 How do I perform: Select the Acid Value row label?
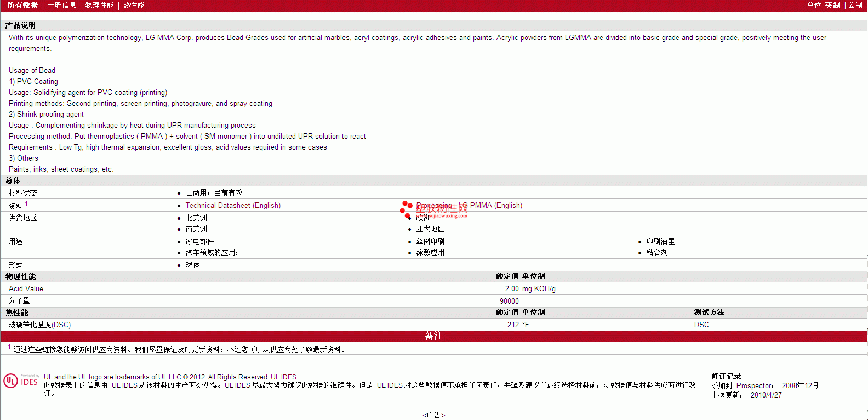(x=26, y=289)
